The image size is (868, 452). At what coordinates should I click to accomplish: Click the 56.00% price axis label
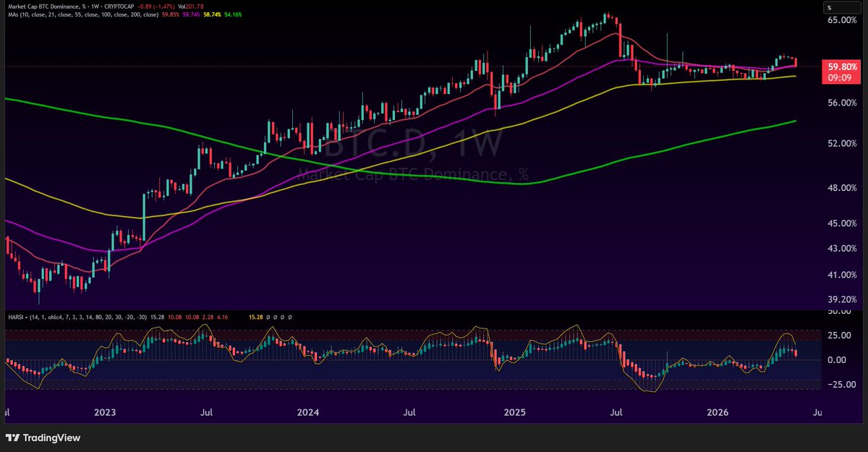coord(843,103)
